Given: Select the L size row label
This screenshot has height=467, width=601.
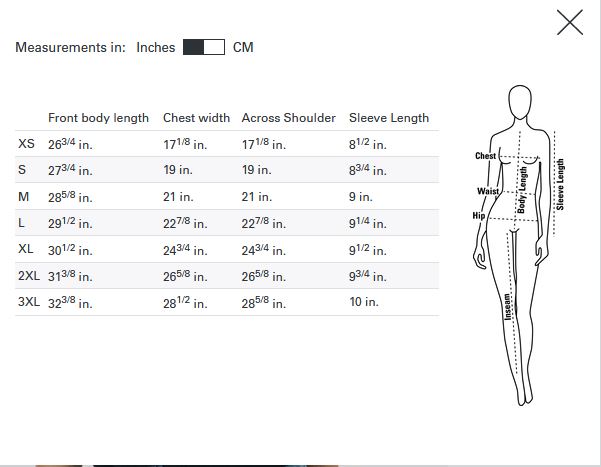Looking at the screenshot, I should pos(21,223).
